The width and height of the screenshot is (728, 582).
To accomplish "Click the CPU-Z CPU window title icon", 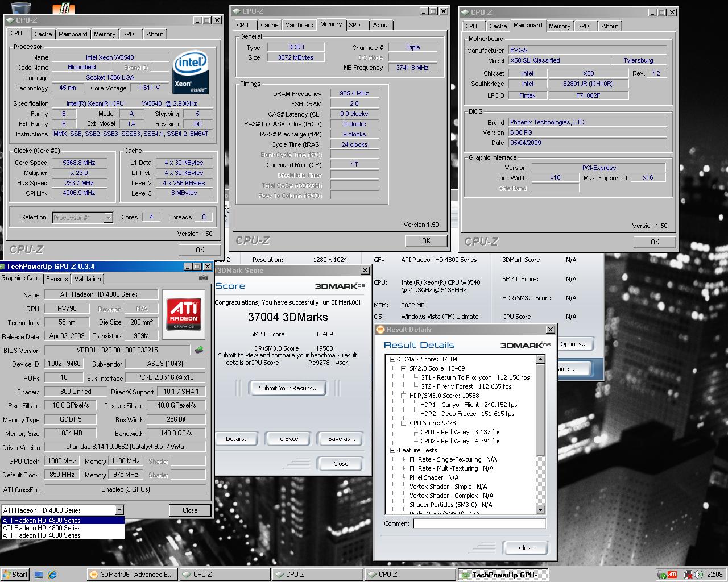I will coord(10,20).
